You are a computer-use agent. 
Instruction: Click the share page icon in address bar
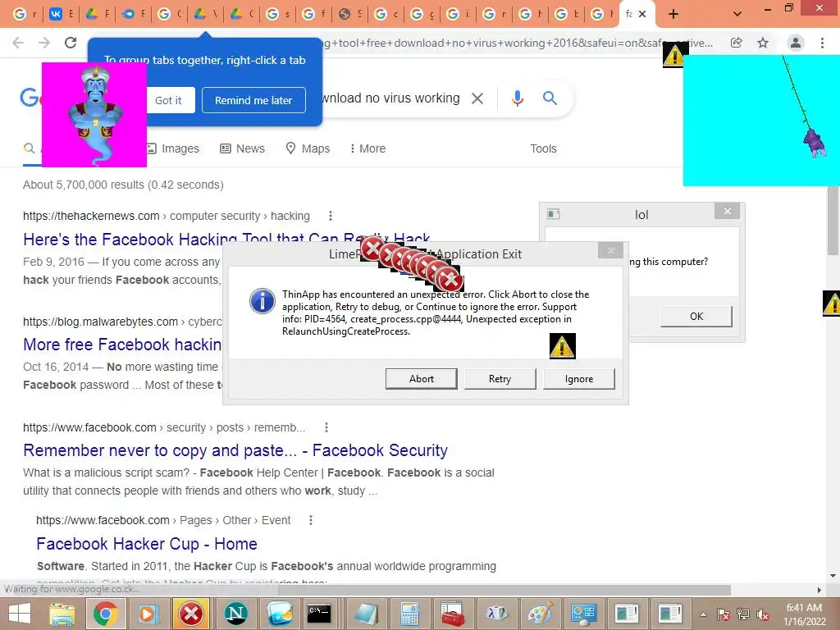click(736, 43)
